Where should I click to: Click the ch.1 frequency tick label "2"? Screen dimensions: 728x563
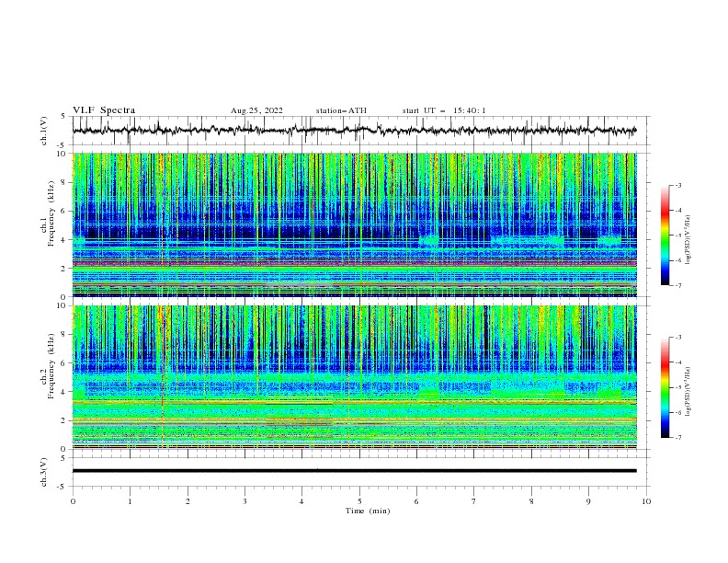click(64, 268)
